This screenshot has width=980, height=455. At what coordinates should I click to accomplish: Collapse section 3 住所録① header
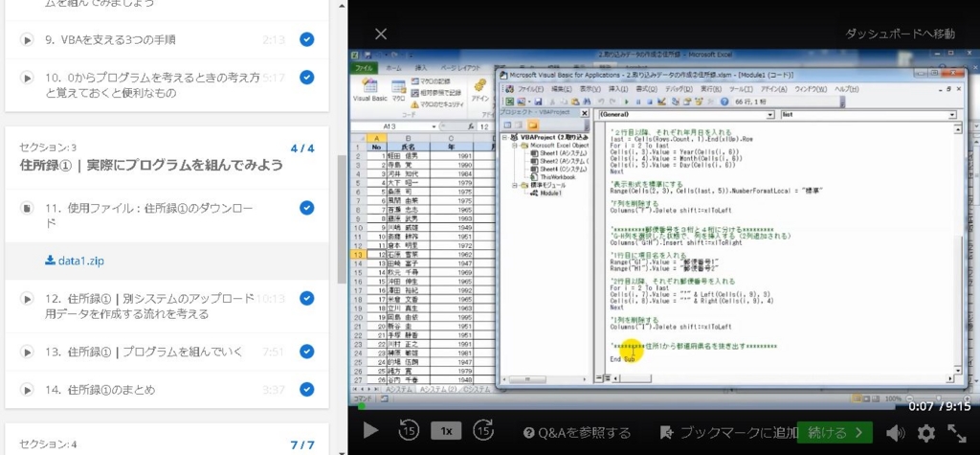pos(167,157)
